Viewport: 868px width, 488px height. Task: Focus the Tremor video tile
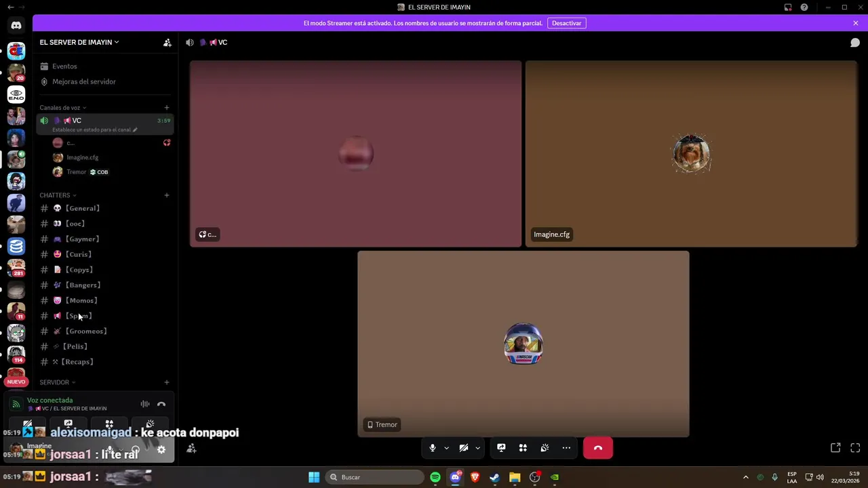tap(524, 344)
